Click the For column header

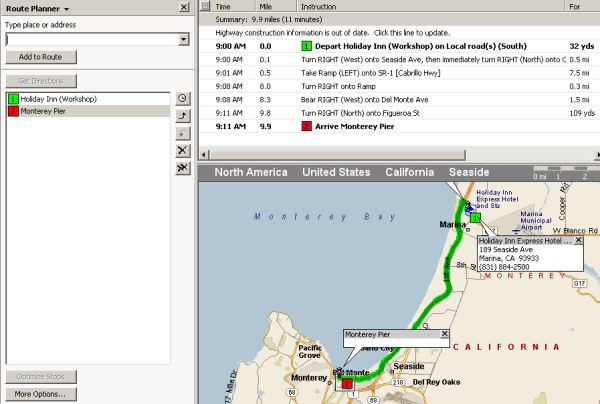click(582, 7)
